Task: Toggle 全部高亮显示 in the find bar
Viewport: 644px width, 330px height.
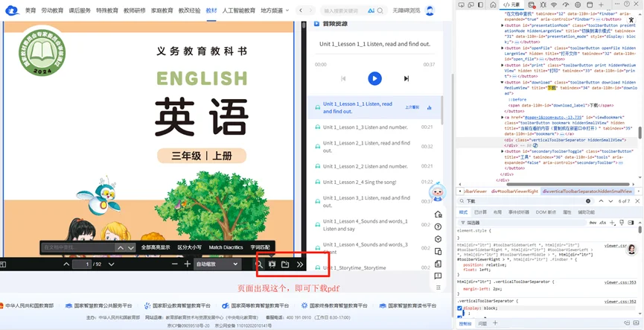Action: click(156, 247)
